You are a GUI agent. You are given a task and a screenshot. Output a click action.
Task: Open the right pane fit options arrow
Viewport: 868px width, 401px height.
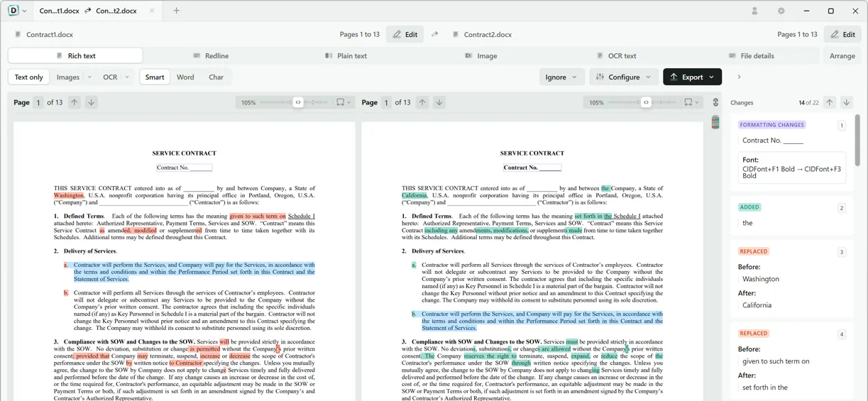click(x=697, y=102)
